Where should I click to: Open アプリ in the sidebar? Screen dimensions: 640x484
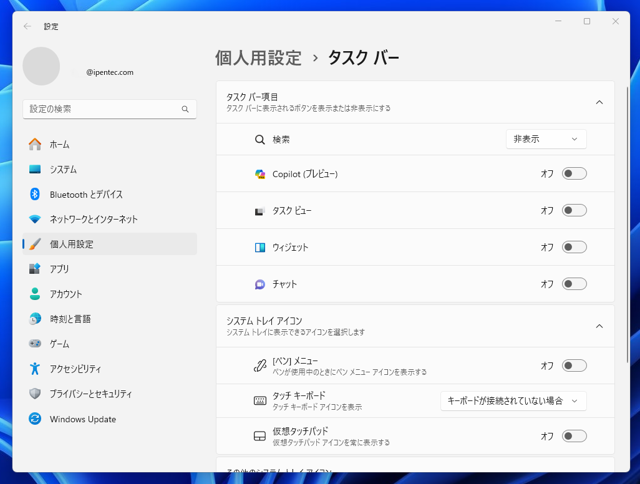[x=109, y=269]
